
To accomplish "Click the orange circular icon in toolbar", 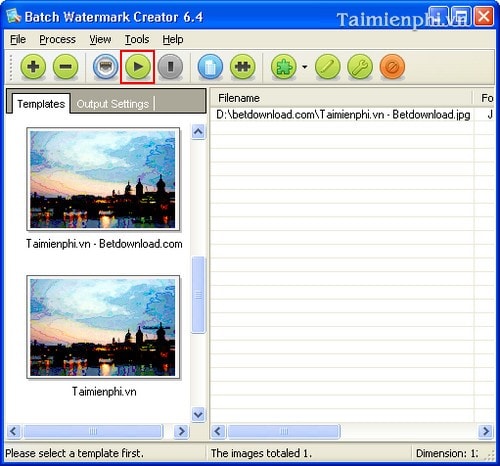I will click(x=392, y=67).
